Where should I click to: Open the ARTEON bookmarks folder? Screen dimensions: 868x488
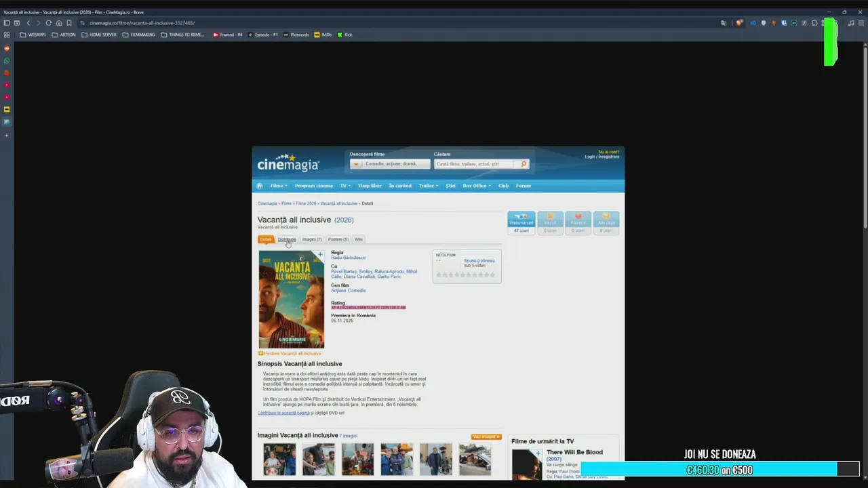[64, 35]
